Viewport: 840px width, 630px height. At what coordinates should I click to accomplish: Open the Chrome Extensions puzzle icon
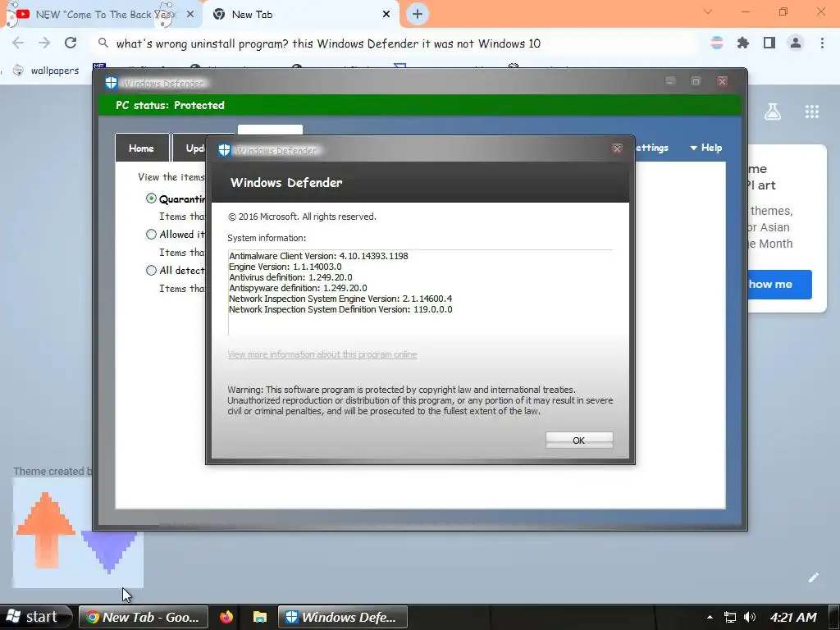tap(743, 43)
